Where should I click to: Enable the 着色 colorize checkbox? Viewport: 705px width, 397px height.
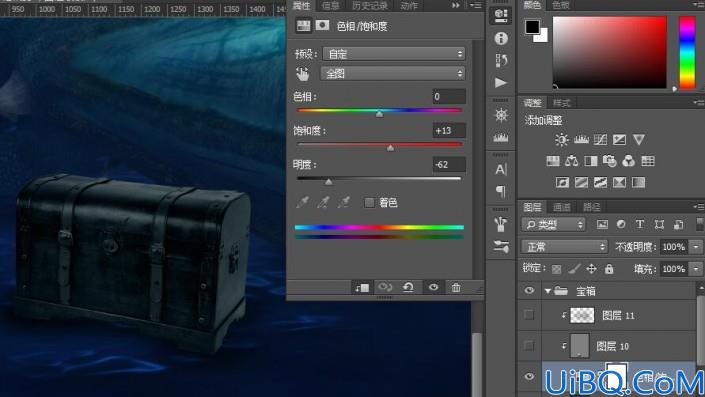(x=369, y=203)
